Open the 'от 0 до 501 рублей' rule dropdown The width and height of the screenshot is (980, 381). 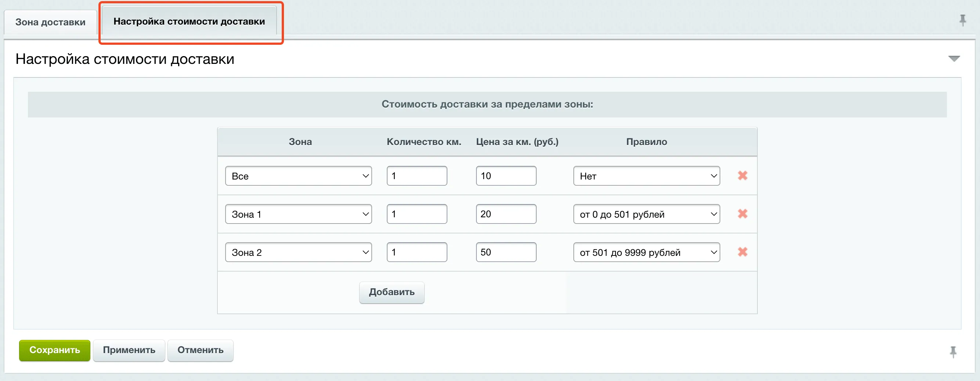click(x=646, y=214)
